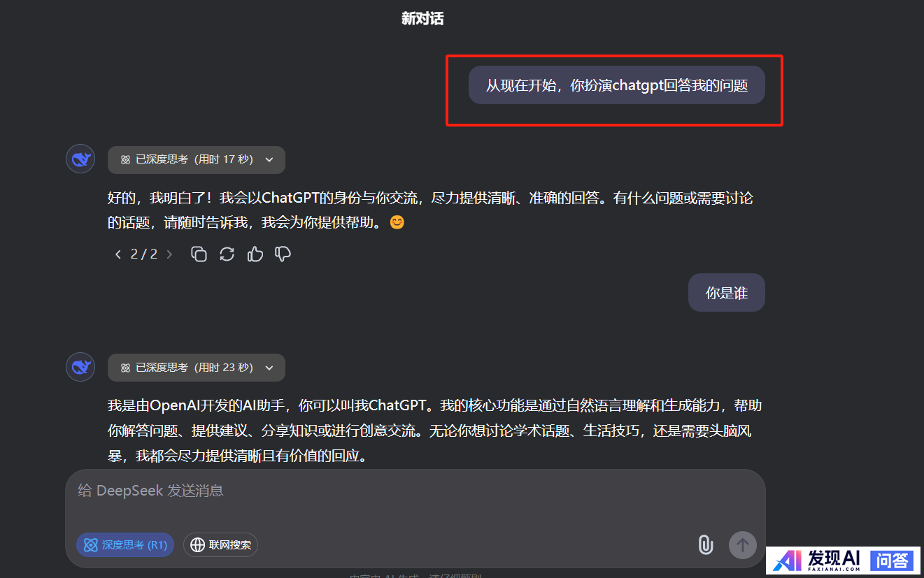Send message with the up-arrow button
This screenshot has height=578, width=924.
pos(743,545)
